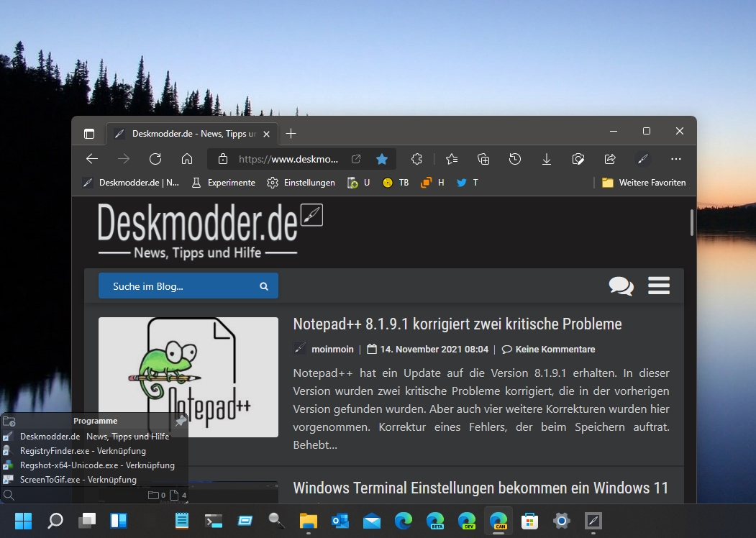Open Outlook from the taskbar
The image size is (756, 538).
click(340, 521)
